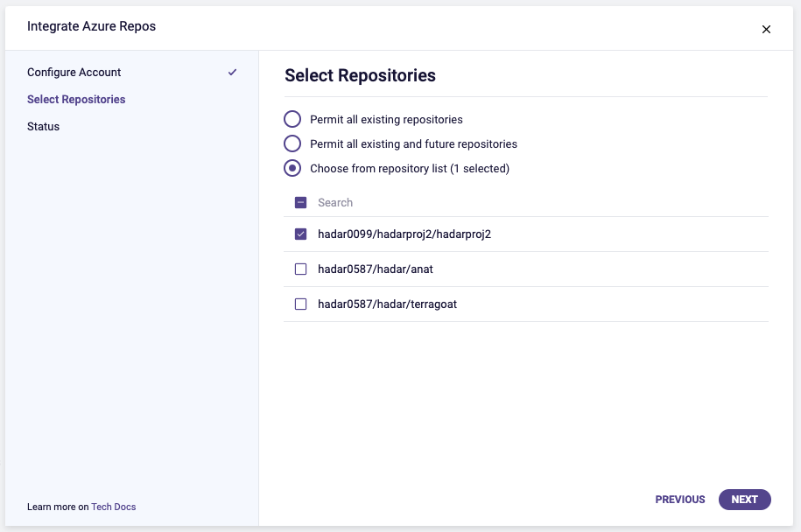Click the hadar0587/hadar/anat repository name
The height and width of the screenshot is (532, 801).
point(376,269)
